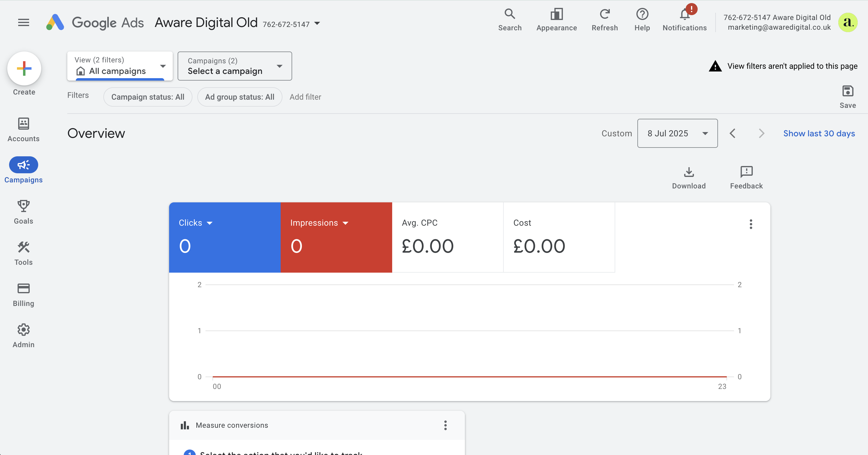Click the account email marketing@awaredigital.co.uk

pyautogui.click(x=779, y=27)
